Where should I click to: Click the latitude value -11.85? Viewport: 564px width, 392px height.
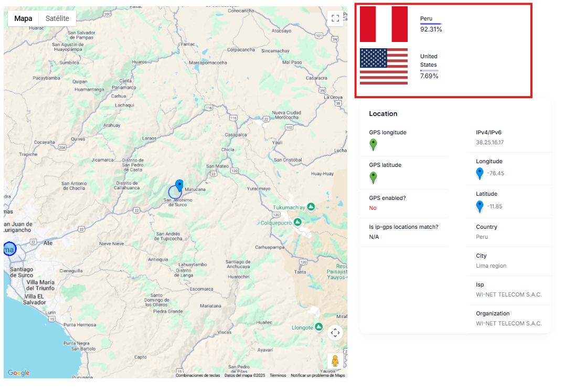pos(495,206)
